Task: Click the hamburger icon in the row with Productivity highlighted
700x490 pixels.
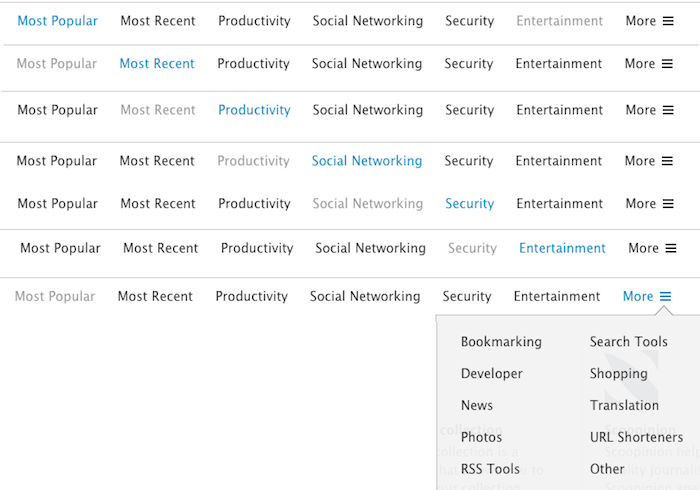Action: click(x=668, y=110)
